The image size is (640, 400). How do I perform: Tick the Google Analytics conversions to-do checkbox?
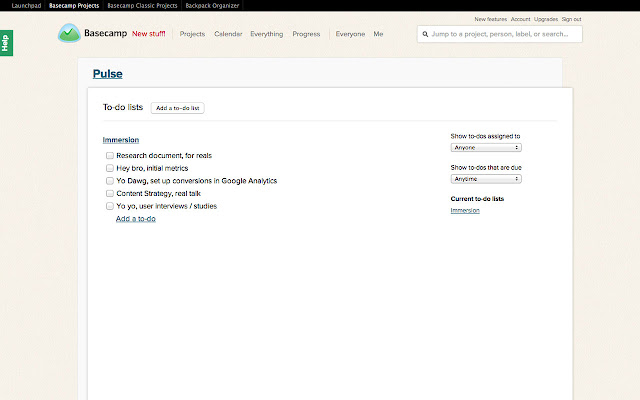[x=109, y=181]
